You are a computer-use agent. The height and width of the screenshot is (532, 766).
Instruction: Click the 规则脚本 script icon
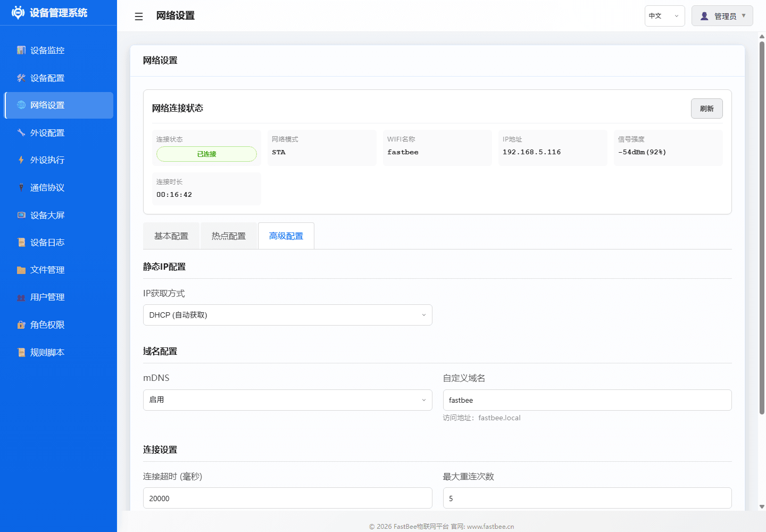coord(21,352)
